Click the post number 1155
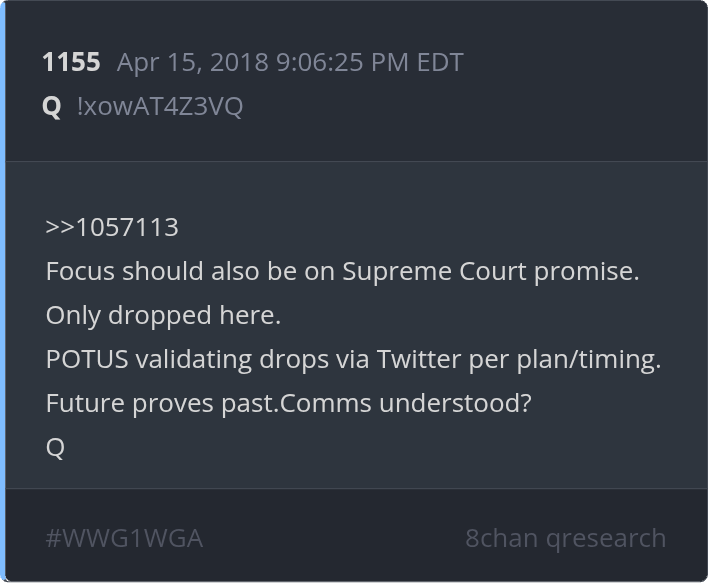 coord(71,62)
